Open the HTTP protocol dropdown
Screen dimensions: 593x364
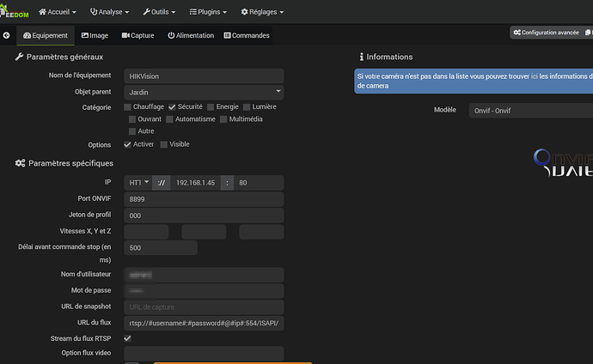(x=138, y=183)
